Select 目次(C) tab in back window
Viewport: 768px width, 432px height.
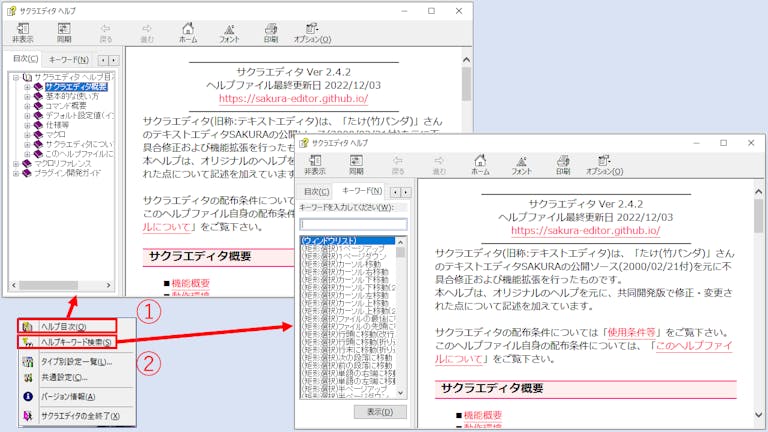25,59
